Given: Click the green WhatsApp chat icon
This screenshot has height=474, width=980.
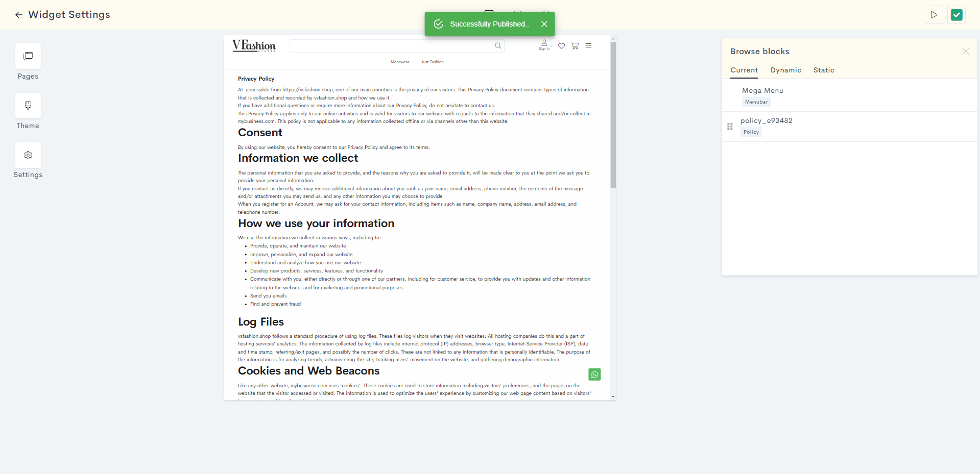Looking at the screenshot, I should pyautogui.click(x=594, y=375).
